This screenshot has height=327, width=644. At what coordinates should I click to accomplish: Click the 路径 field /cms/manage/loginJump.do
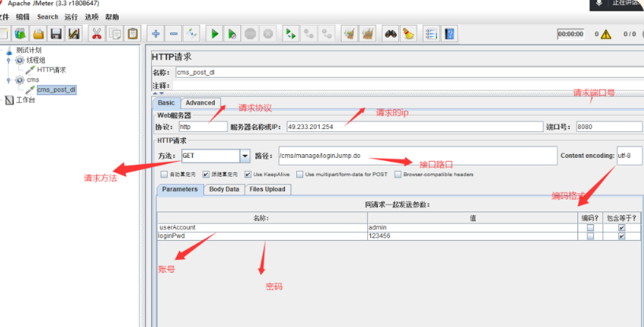(418, 156)
